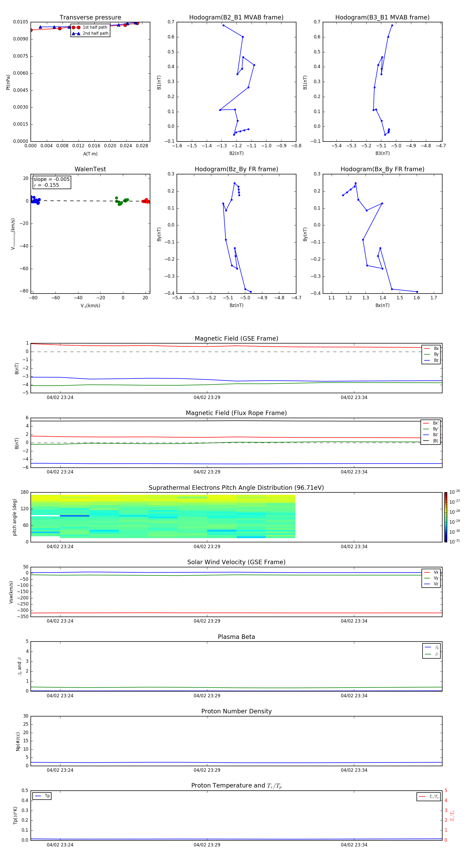473x868 pixels.
Task: Click the '|B|' legend entry
Action: tap(431, 441)
